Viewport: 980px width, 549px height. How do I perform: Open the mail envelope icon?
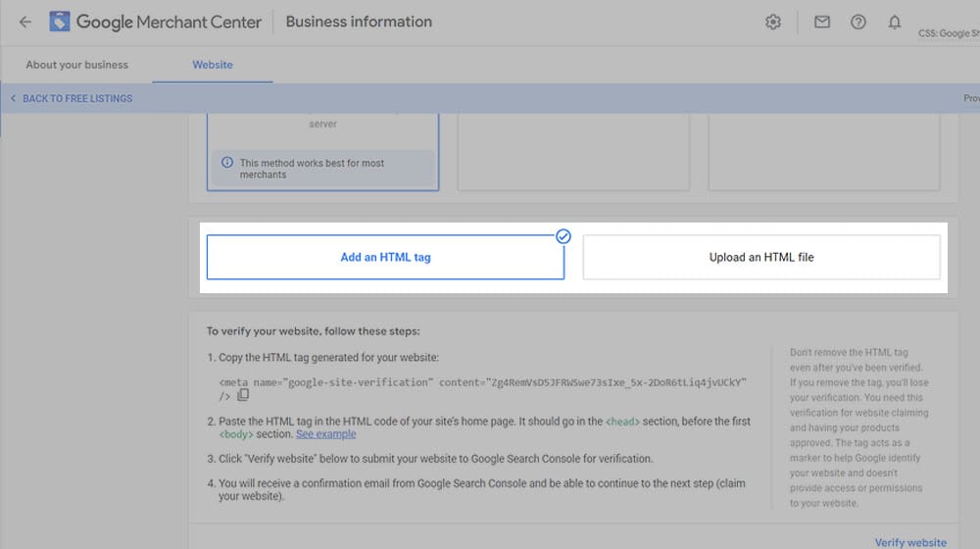click(822, 23)
